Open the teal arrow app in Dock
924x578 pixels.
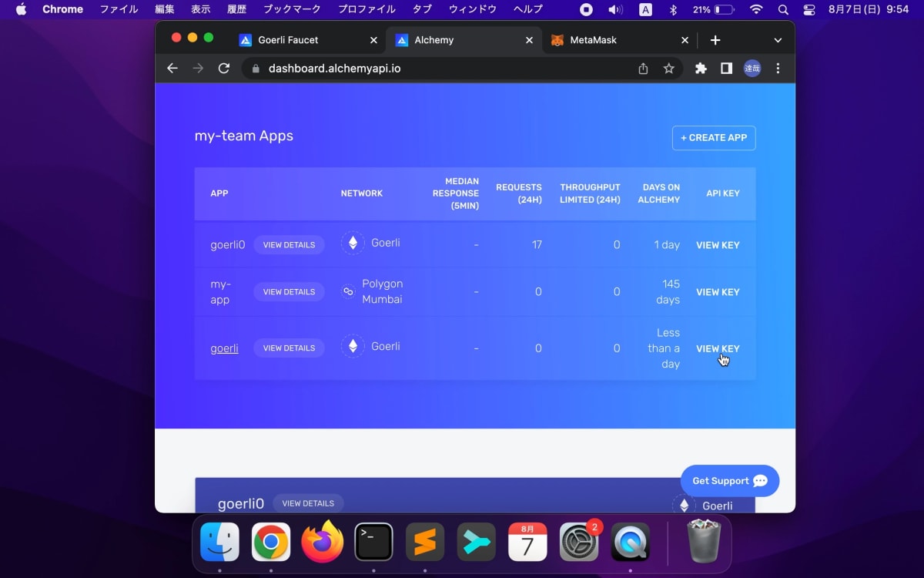coord(477,543)
